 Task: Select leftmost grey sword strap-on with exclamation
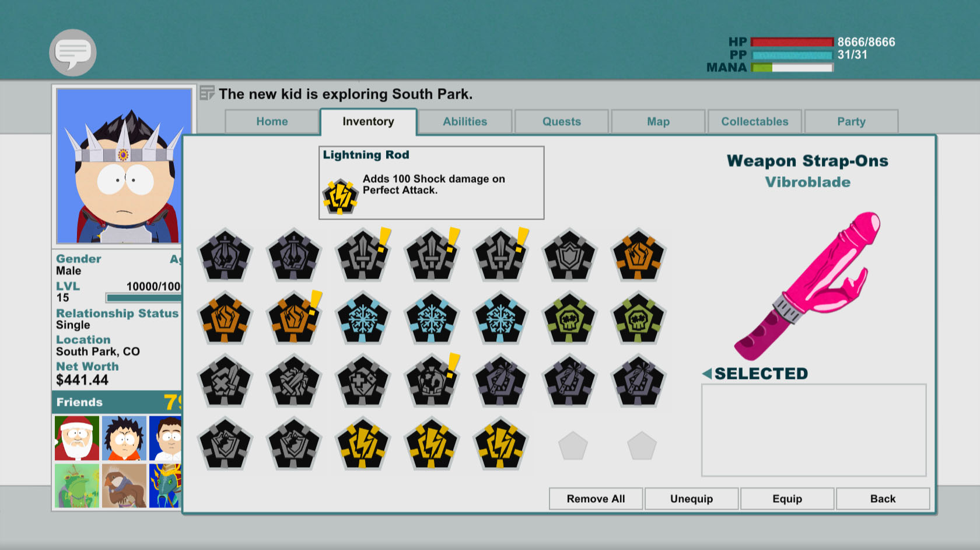click(362, 255)
